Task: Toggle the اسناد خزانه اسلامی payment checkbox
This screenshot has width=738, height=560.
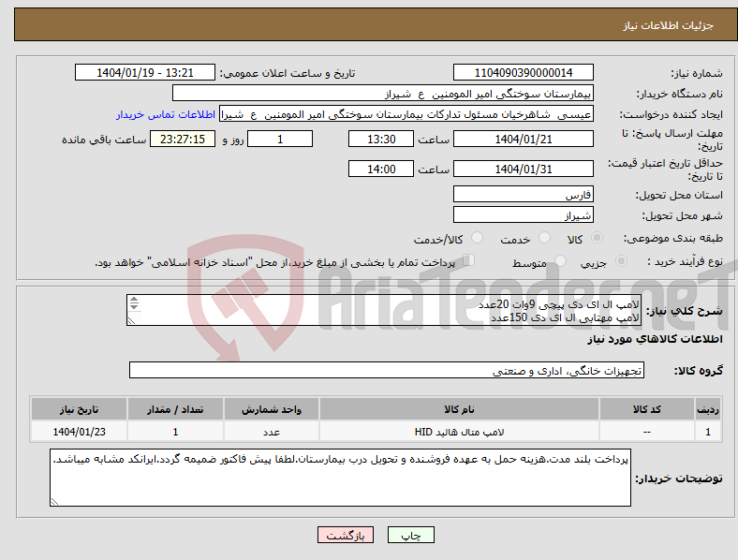Action: (469, 259)
